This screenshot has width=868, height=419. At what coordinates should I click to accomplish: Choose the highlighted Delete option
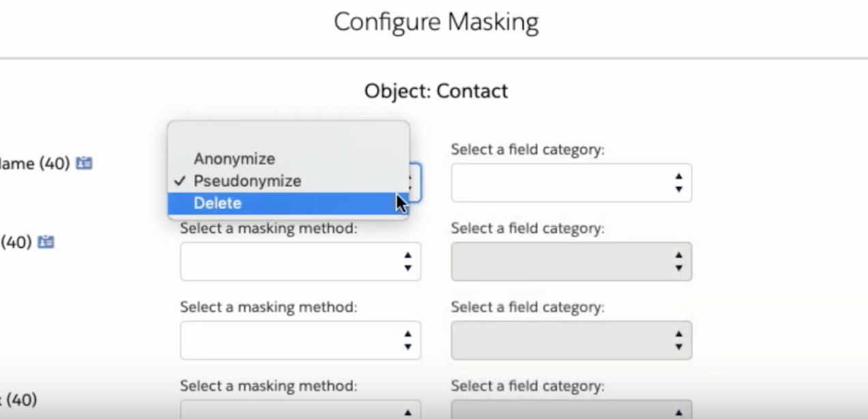[218, 203]
